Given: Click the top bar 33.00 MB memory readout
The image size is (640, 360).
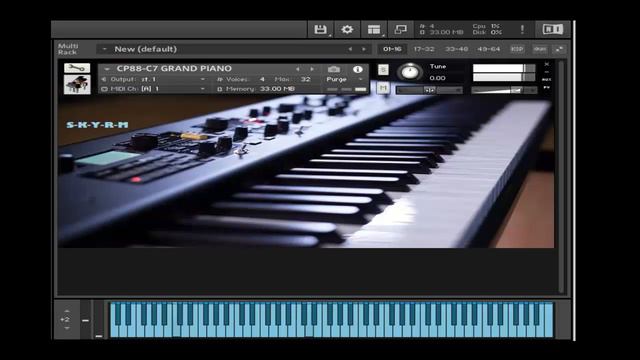Looking at the screenshot, I should tap(446, 32).
